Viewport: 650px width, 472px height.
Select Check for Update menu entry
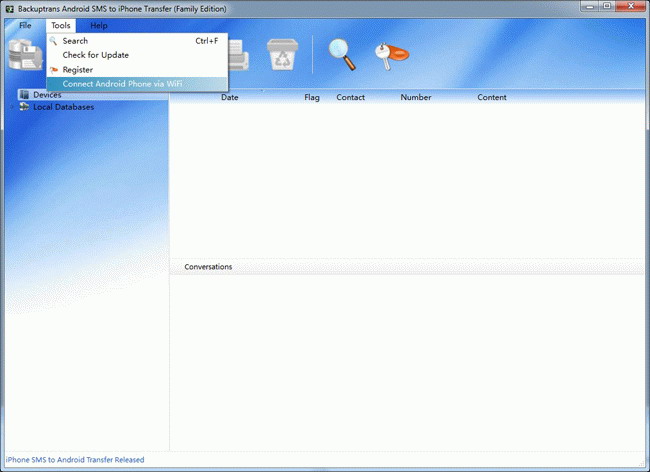pos(137,55)
